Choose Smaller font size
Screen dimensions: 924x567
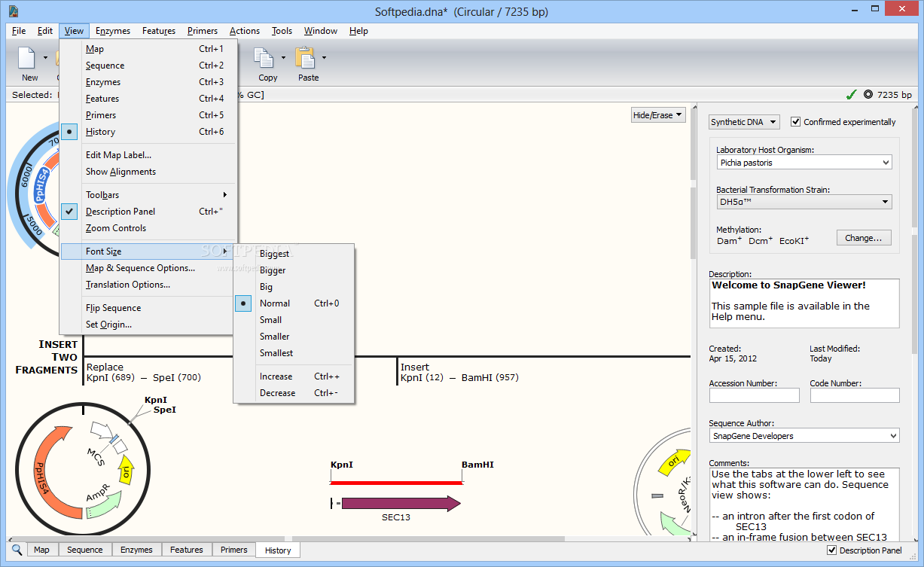(294, 337)
